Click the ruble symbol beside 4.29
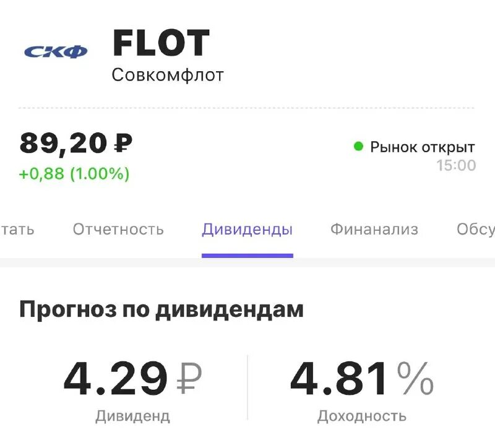Viewport: 495px width, 448px height. [189, 378]
